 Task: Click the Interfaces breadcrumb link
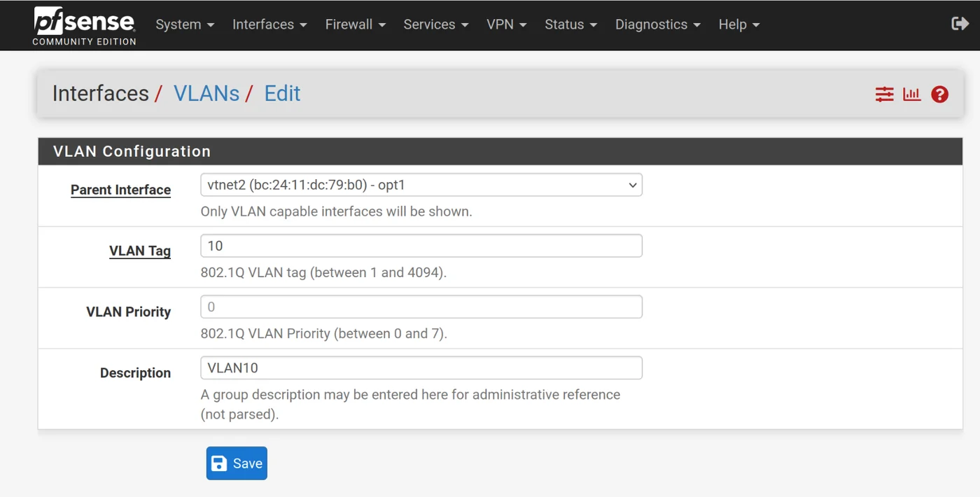pos(100,92)
